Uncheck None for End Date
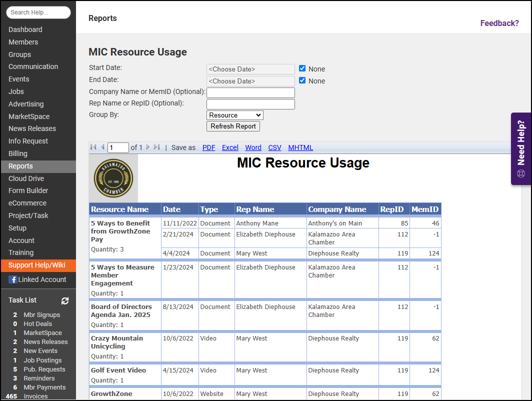 tap(302, 80)
